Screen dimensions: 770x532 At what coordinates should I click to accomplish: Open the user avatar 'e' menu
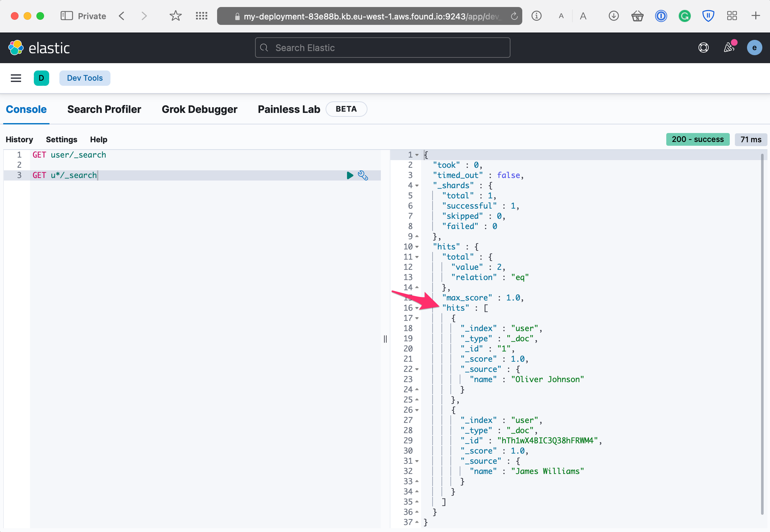click(x=754, y=48)
